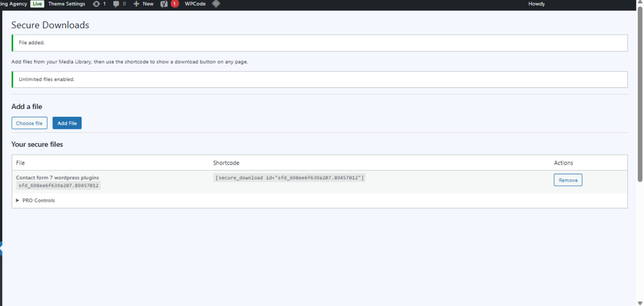Click the Choose file button
The width and height of the screenshot is (644, 306).
pos(29,123)
